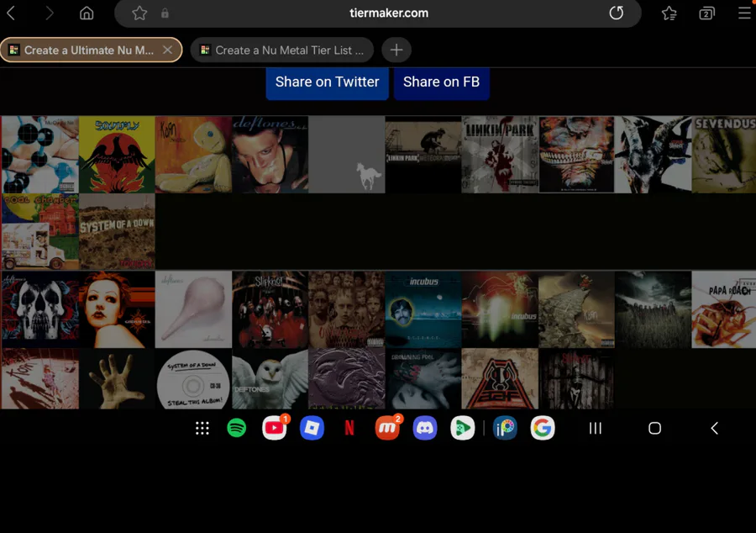Pick the stitched-mask album cover
This screenshot has width=756, height=533.
coord(576,155)
